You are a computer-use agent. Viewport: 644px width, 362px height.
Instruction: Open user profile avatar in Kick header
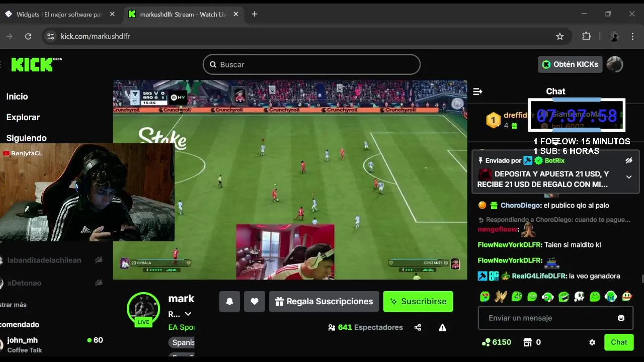tap(615, 64)
